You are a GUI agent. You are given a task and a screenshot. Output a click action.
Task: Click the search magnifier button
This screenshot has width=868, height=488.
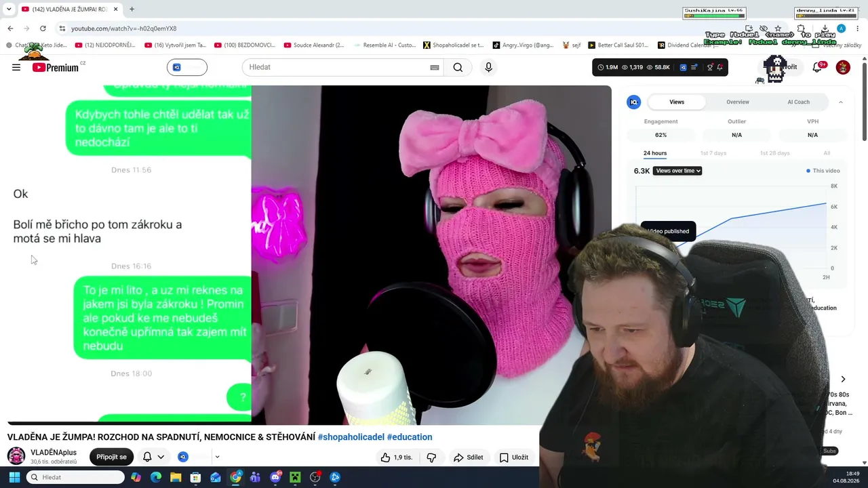[x=458, y=67]
